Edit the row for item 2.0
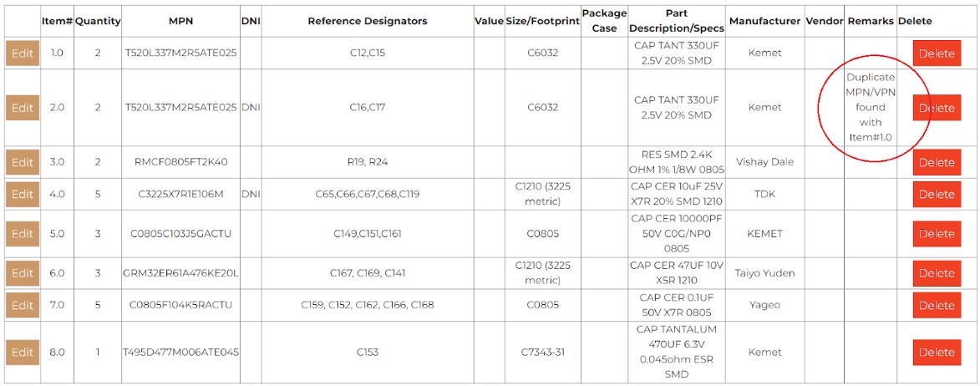The height and width of the screenshot is (386, 980). pyautogui.click(x=22, y=108)
